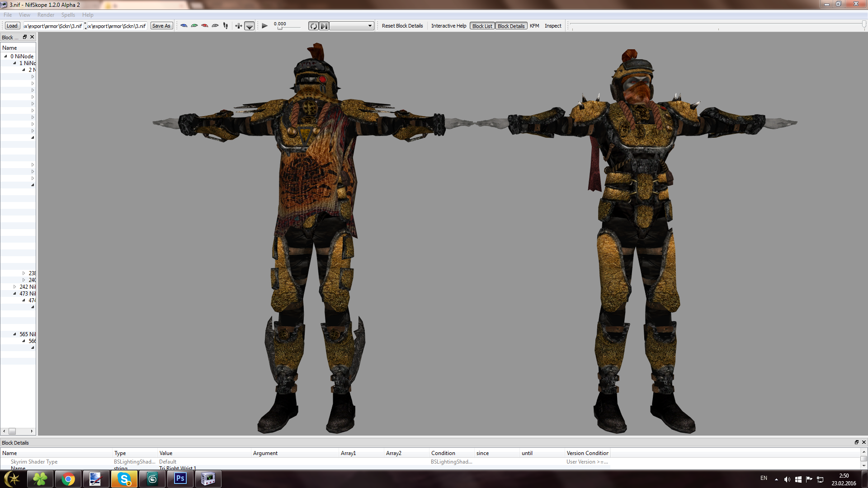This screenshot has width=868, height=488.
Task: Click Interactive Help
Action: (448, 26)
